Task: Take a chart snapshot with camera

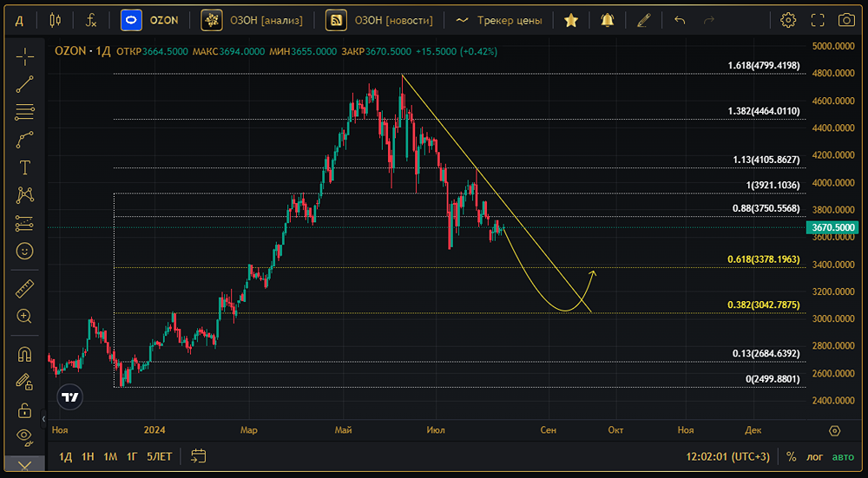Action: [x=846, y=21]
